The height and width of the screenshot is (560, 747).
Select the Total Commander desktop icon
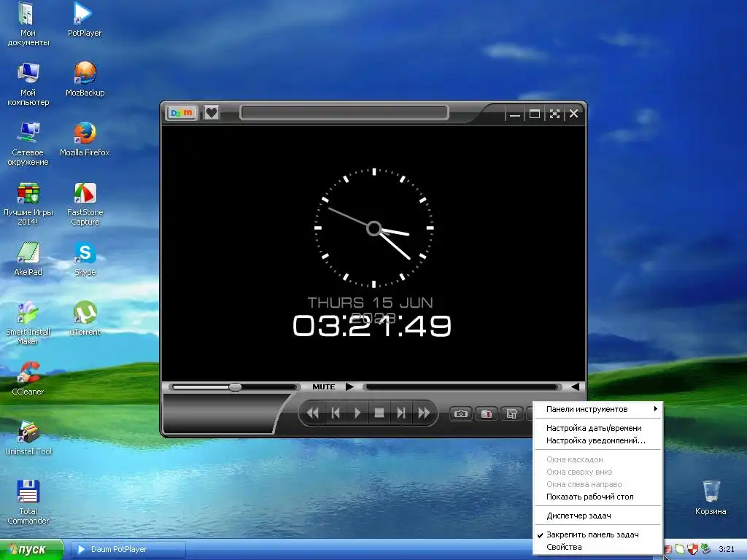click(x=28, y=502)
